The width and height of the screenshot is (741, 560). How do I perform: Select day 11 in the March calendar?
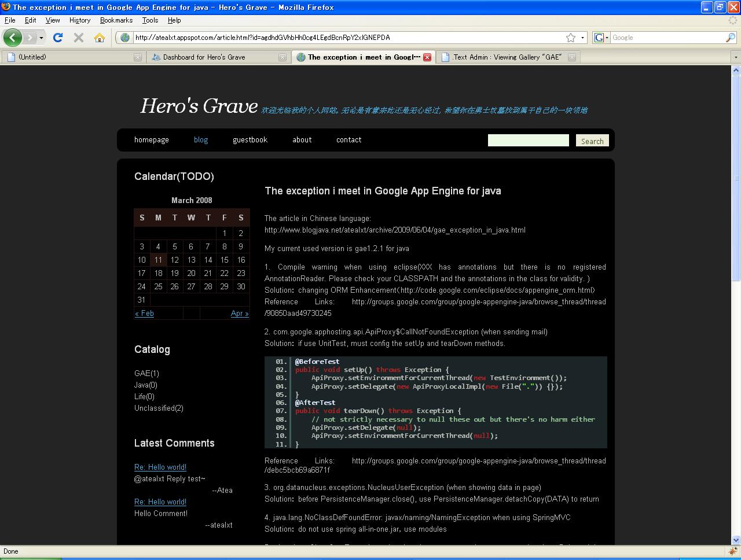(158, 260)
